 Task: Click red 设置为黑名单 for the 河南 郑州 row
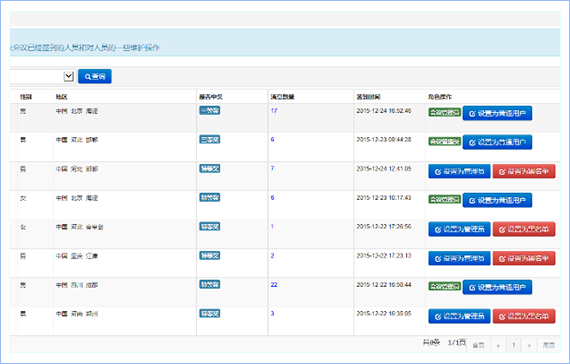524,316
